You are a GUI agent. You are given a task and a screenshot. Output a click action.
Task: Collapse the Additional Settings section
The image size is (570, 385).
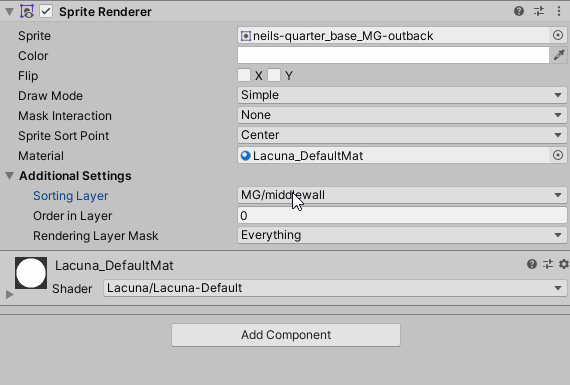[x=9, y=176]
